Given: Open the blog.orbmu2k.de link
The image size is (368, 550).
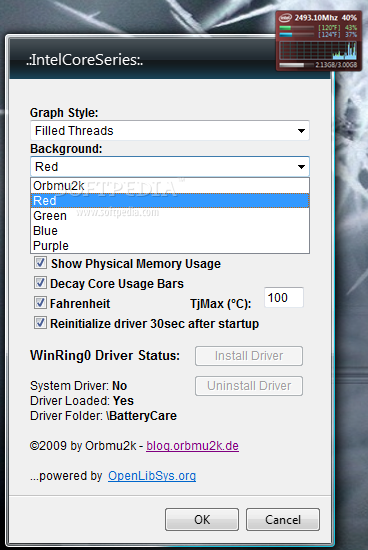Looking at the screenshot, I should tap(192, 446).
